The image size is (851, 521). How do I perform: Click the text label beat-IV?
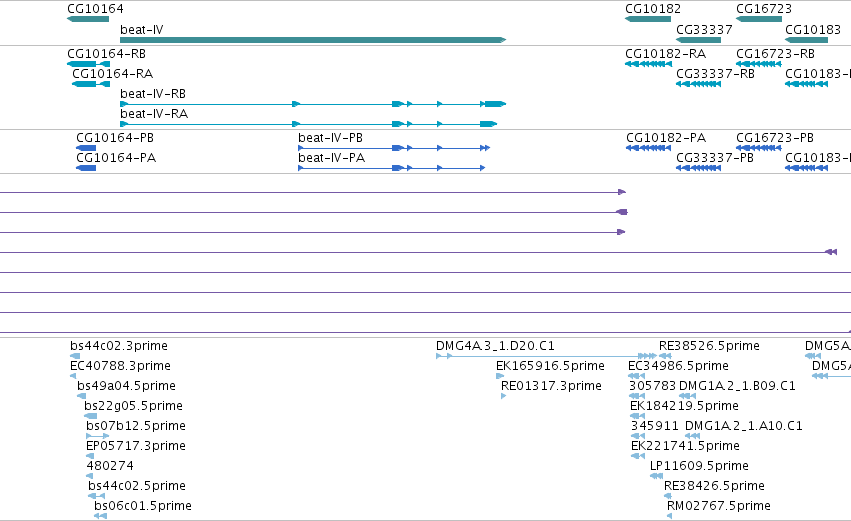pyautogui.click(x=142, y=30)
